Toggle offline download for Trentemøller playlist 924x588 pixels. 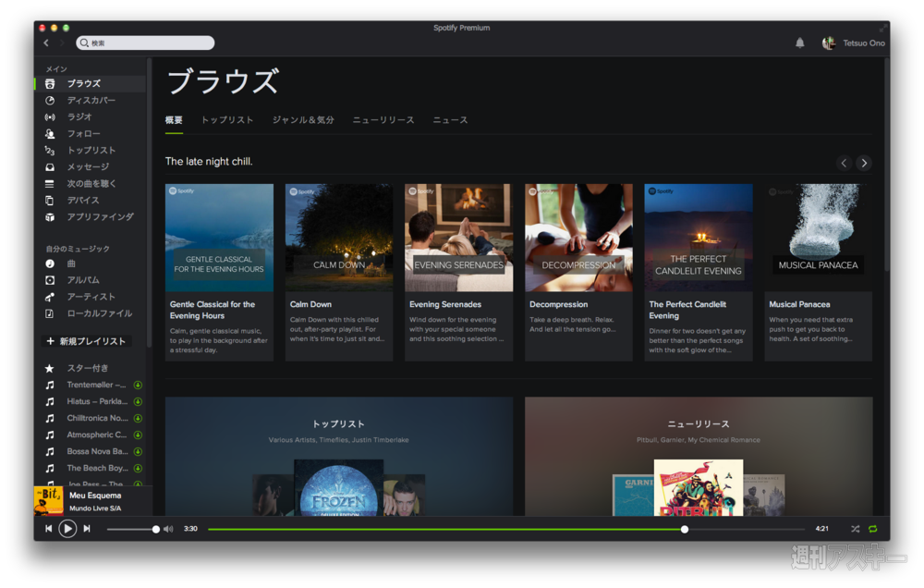[x=138, y=386]
